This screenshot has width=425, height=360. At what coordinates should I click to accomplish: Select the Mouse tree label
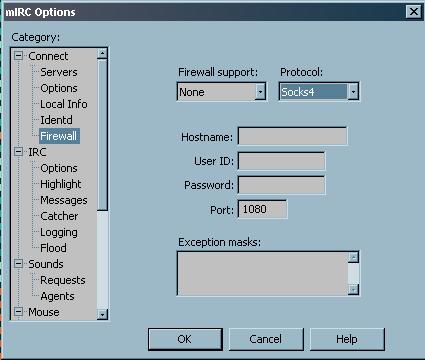coord(44,312)
